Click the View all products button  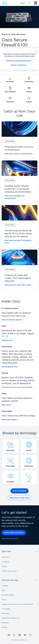pyautogui.click(x=19, y=491)
